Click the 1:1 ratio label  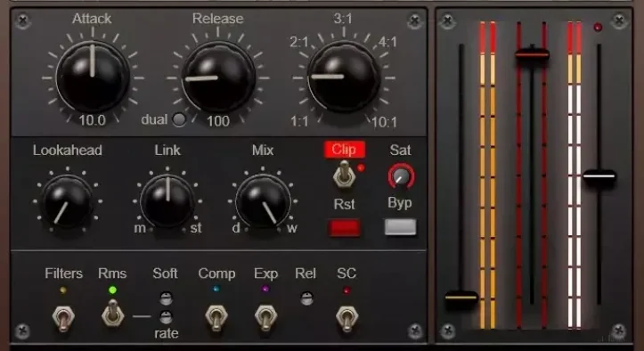tap(299, 121)
